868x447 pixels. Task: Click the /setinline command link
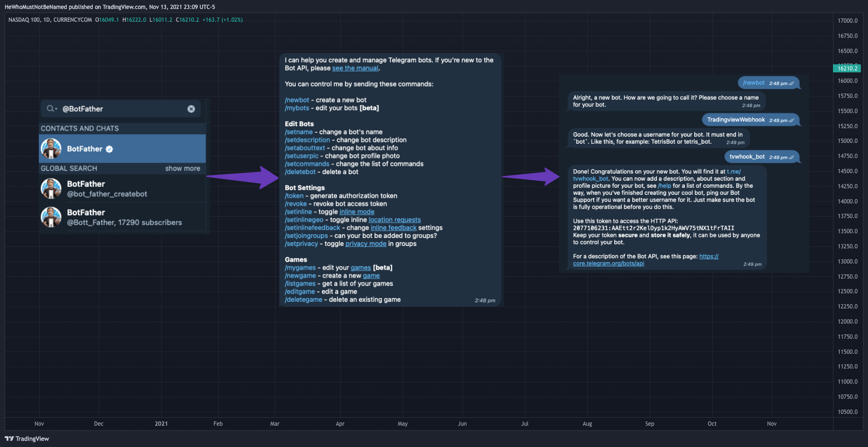298,212
